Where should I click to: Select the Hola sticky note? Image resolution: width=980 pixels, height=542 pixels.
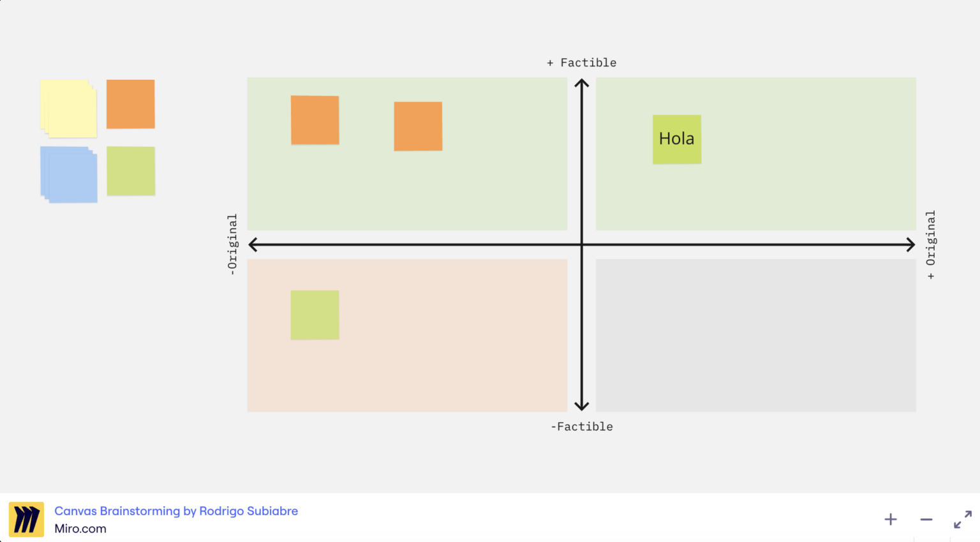676,139
